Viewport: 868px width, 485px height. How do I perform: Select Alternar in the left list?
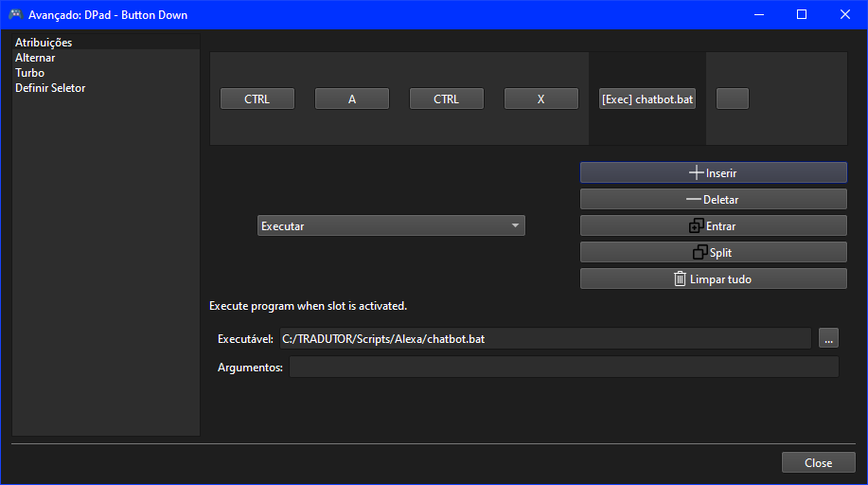pyautogui.click(x=35, y=58)
